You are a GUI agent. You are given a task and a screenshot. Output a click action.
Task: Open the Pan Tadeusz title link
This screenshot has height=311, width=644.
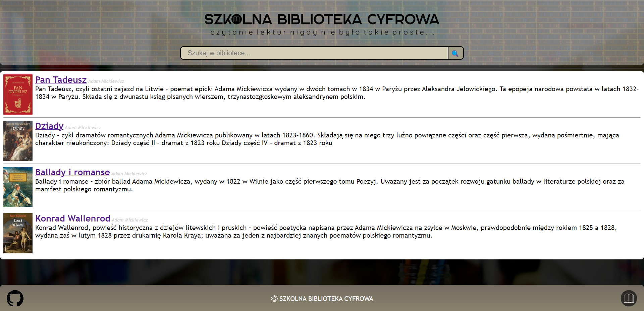pos(61,80)
